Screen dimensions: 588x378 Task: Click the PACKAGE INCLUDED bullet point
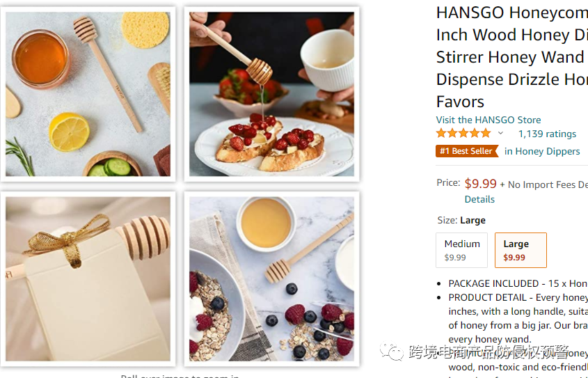click(518, 283)
